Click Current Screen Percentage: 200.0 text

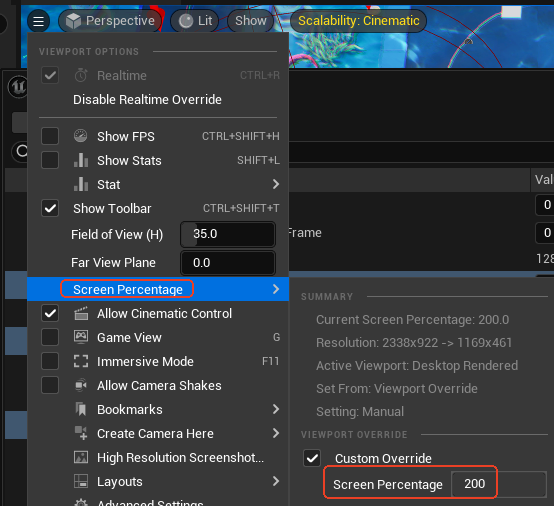[412, 320]
